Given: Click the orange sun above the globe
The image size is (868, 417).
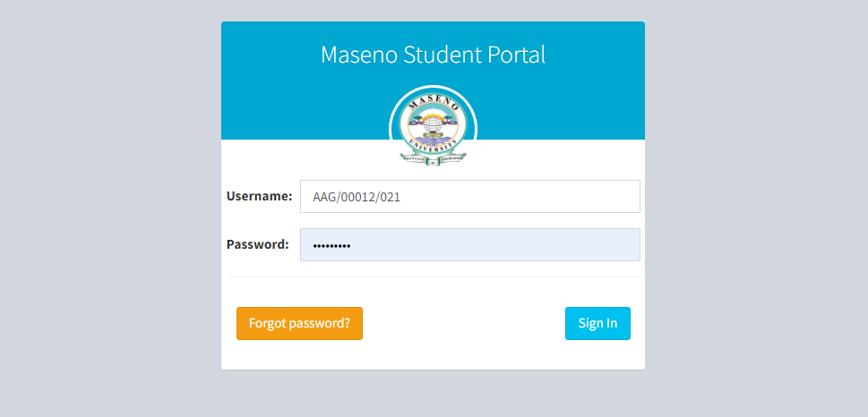Looking at the screenshot, I should 433,116.
